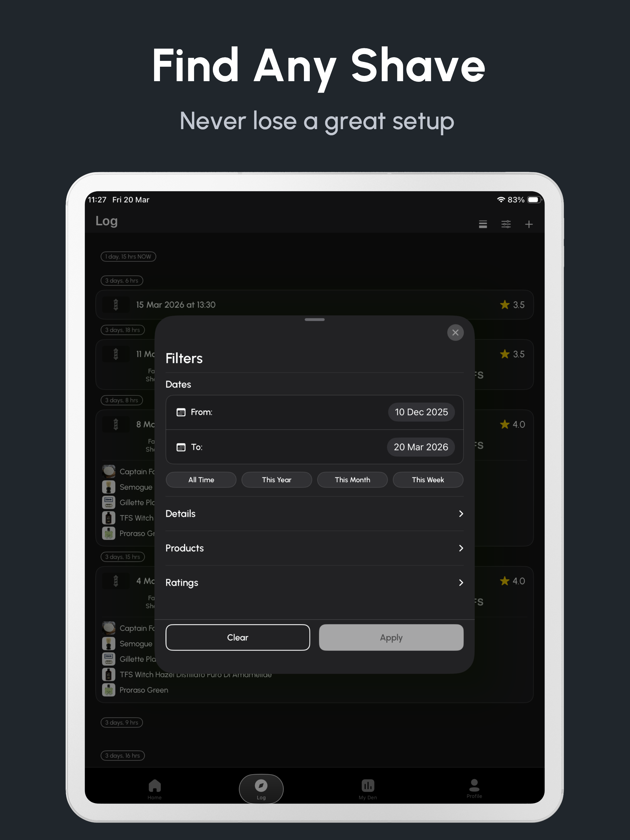Go to the Profile tab
Viewport: 630px width, 840px height.
pos(474,788)
